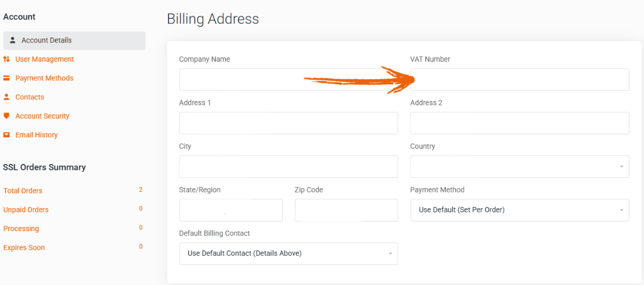The image size is (644, 285).
Task: Click the City text field
Action: click(x=288, y=166)
